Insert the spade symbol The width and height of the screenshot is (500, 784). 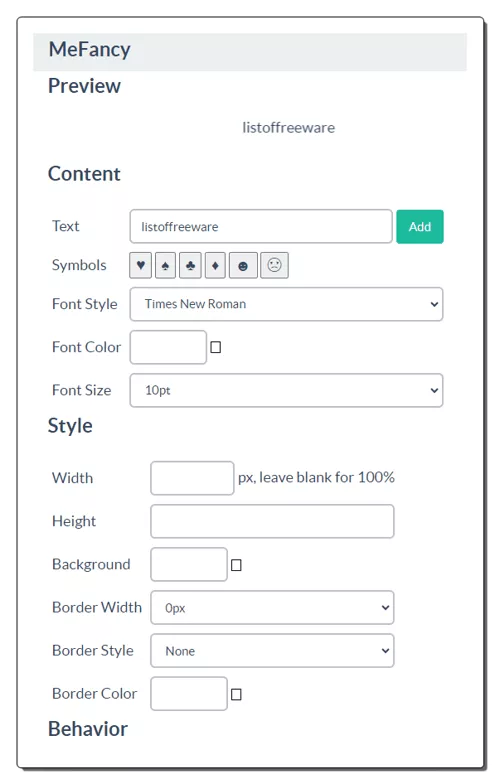(x=166, y=265)
